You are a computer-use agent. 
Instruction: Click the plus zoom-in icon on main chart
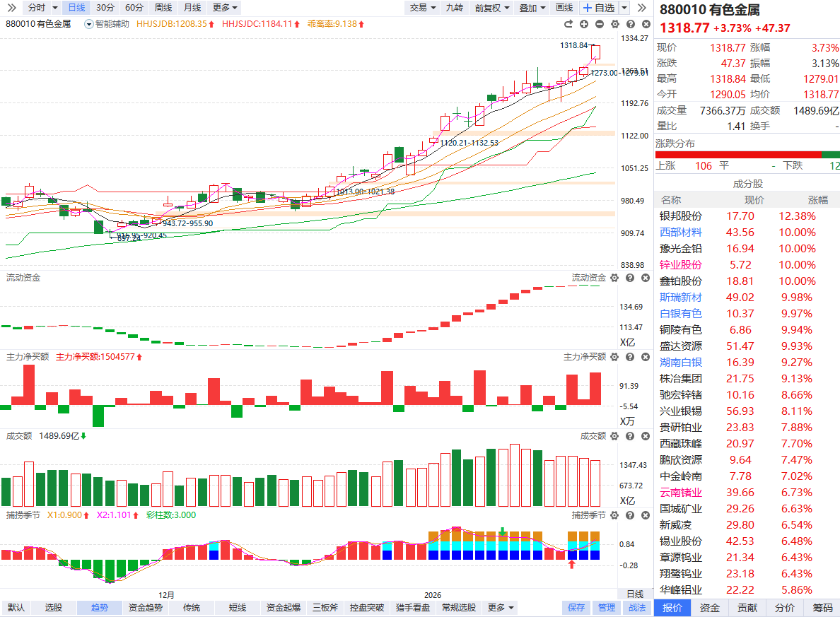coord(584,24)
